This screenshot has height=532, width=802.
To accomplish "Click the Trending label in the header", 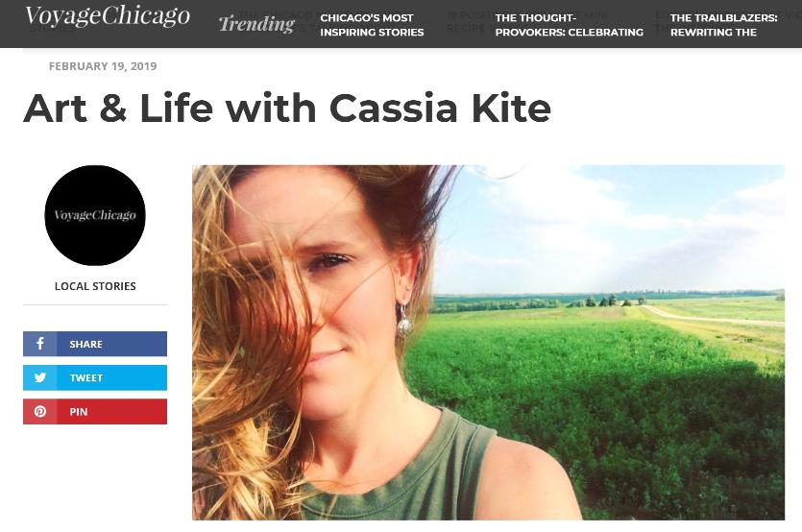I will pos(256,24).
